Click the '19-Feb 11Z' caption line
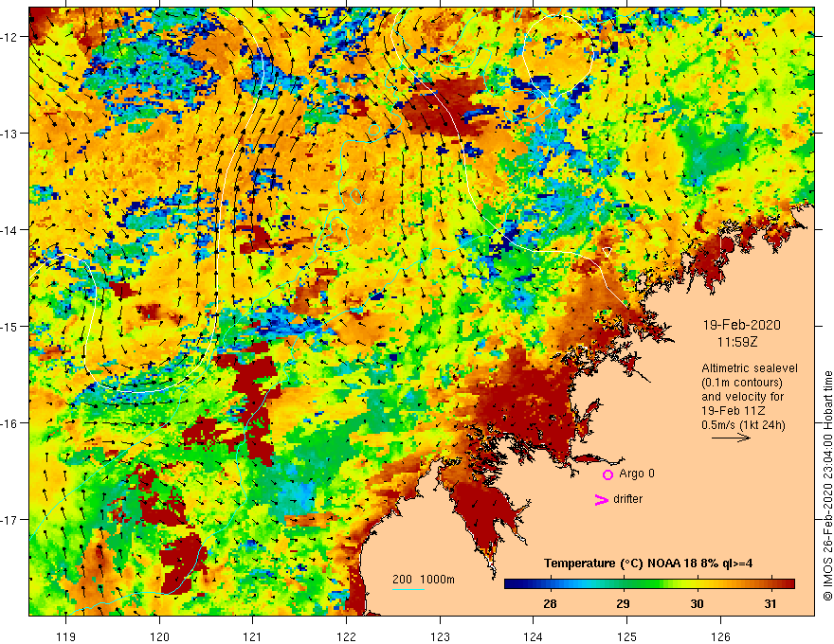This screenshot has width=834, height=644. coord(733,411)
